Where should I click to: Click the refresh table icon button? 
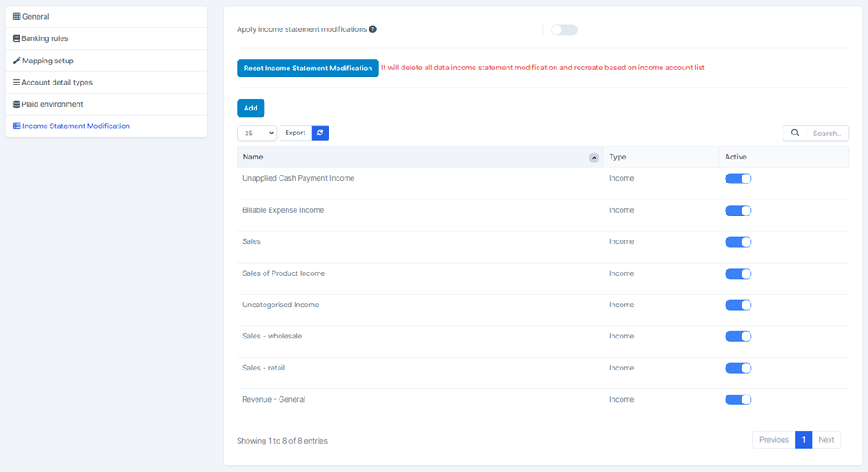tap(320, 133)
